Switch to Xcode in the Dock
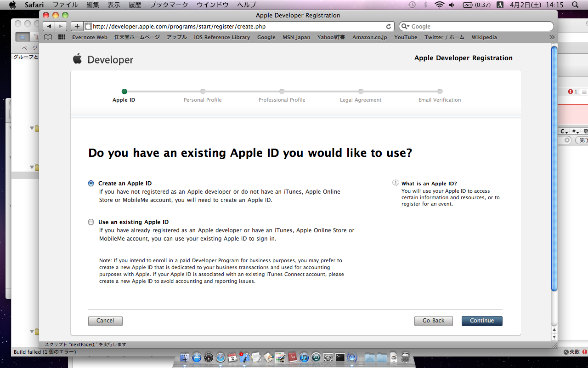This screenshot has height=368, width=588. tap(245, 357)
